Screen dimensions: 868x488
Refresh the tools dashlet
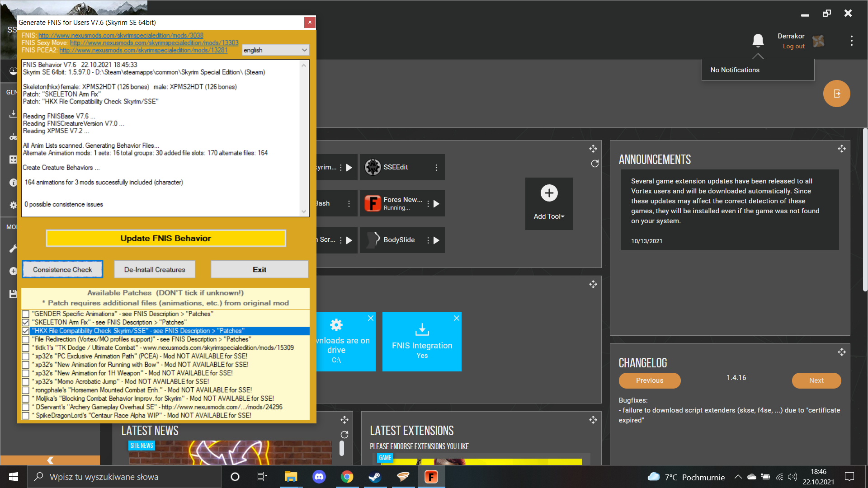tap(595, 164)
